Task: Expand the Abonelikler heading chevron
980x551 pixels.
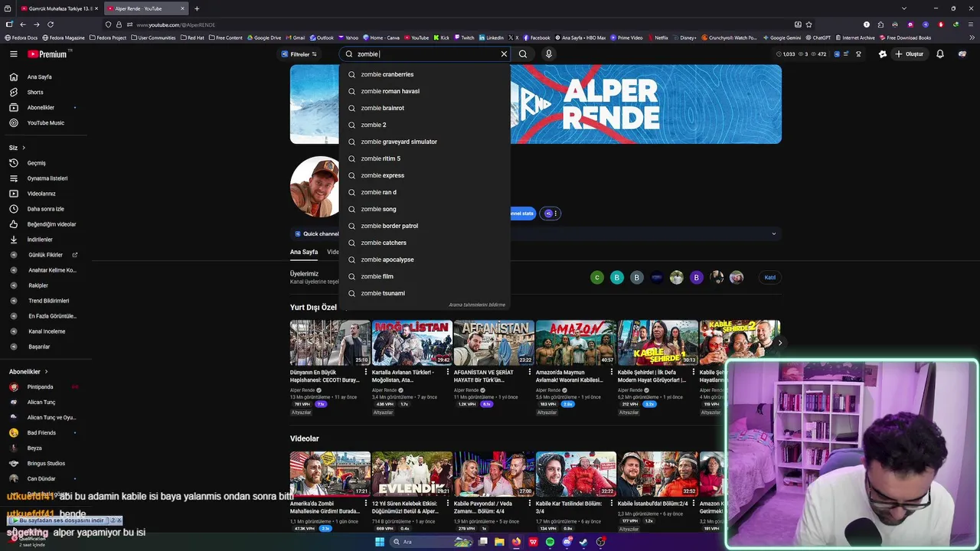Action: (46, 372)
